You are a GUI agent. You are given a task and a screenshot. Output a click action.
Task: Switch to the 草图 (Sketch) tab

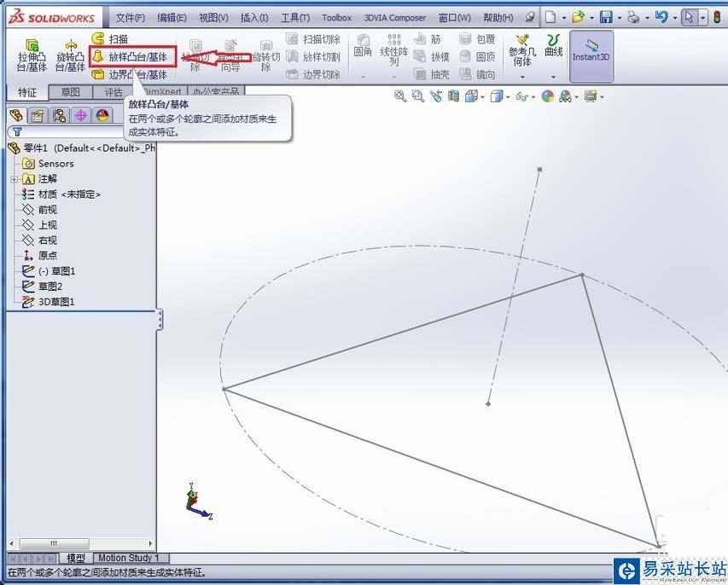pyautogui.click(x=71, y=92)
